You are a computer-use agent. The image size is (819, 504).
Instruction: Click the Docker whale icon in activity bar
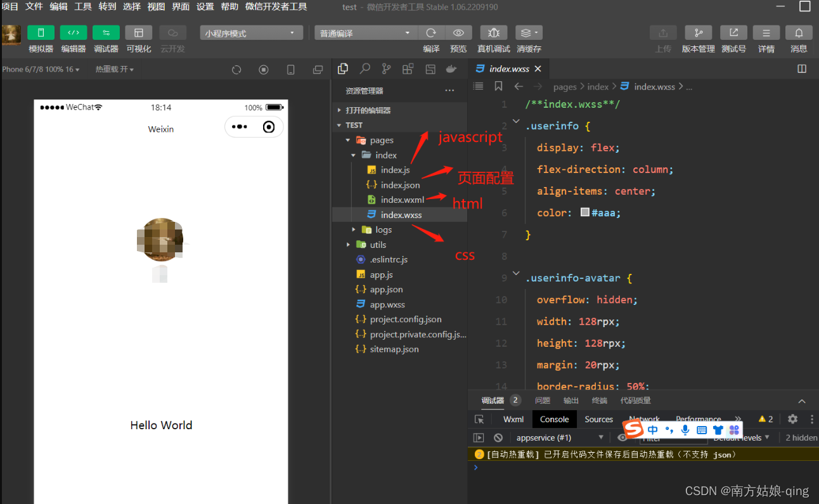[x=451, y=69]
